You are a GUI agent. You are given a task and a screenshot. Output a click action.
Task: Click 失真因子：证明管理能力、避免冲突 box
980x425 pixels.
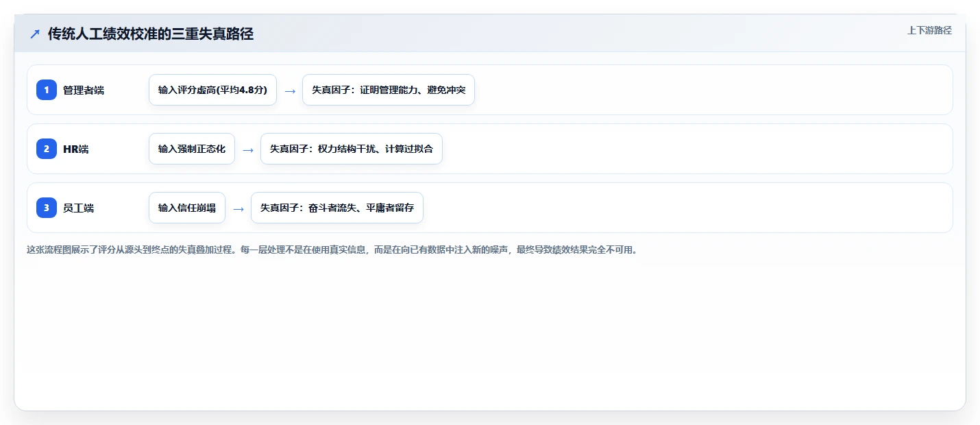[389, 90]
